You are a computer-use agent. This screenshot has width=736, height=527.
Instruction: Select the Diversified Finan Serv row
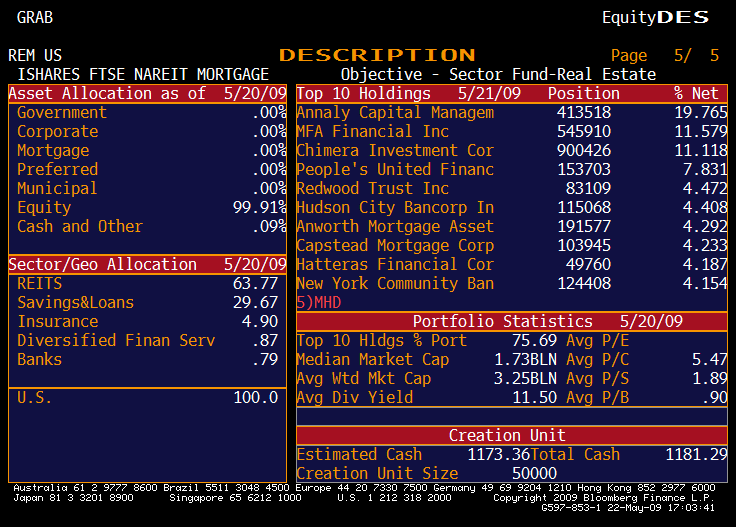(x=147, y=341)
